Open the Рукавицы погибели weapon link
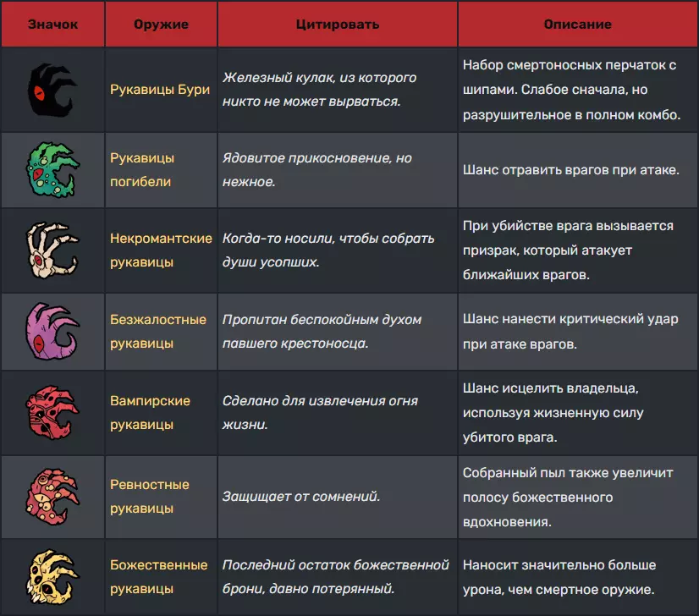The height and width of the screenshot is (616, 699). point(142,169)
